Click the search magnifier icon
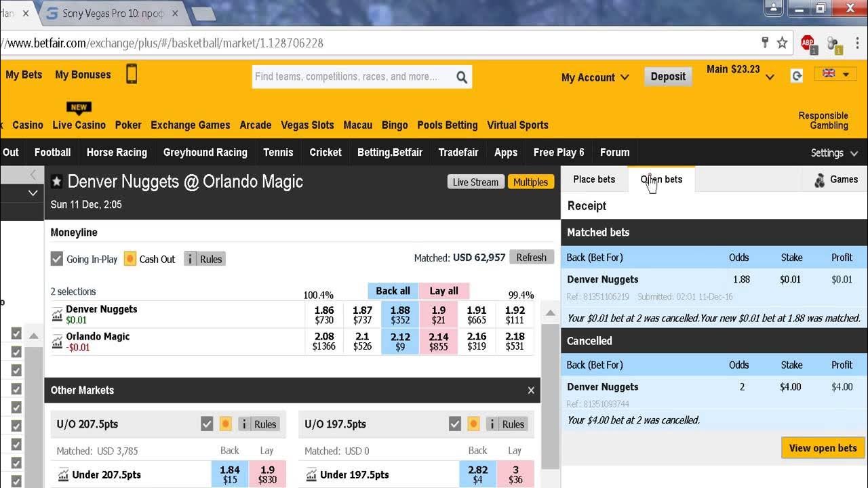 [x=462, y=77]
